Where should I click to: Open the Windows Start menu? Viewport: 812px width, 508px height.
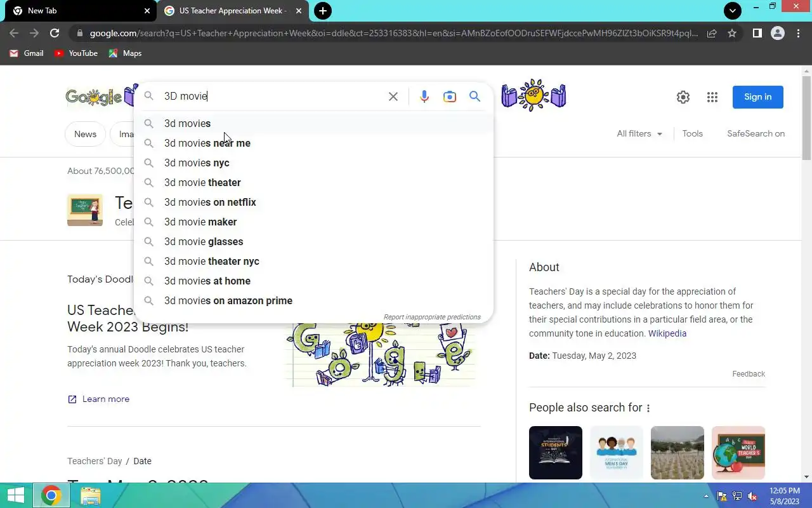coord(15,495)
